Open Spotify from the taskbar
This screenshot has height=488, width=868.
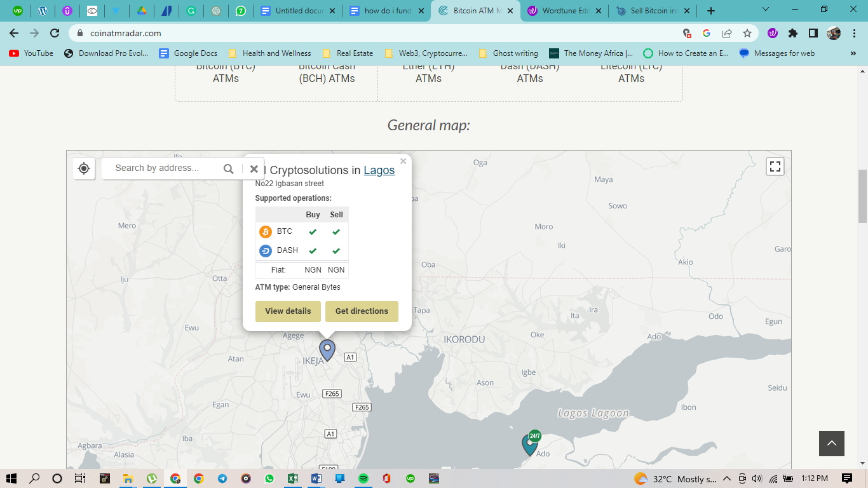click(x=363, y=478)
